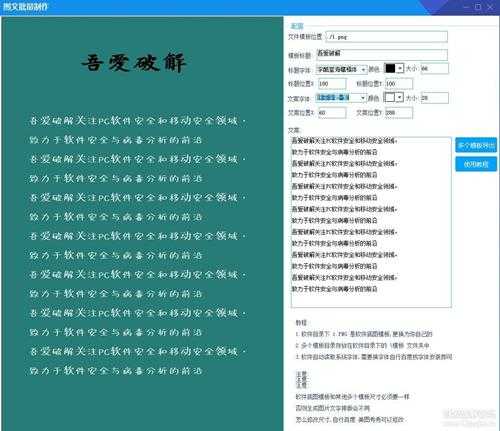
Task: Click the title position X field
Action: [x=332, y=83]
